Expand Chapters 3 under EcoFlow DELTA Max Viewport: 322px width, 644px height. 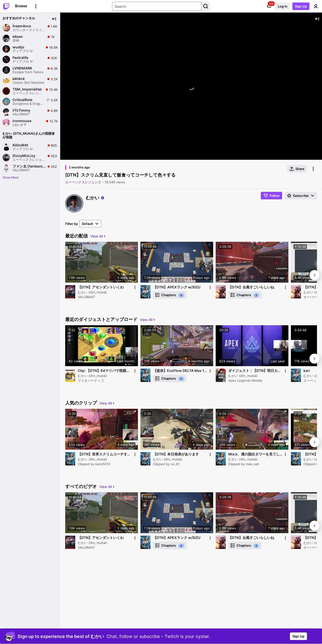[170, 378]
